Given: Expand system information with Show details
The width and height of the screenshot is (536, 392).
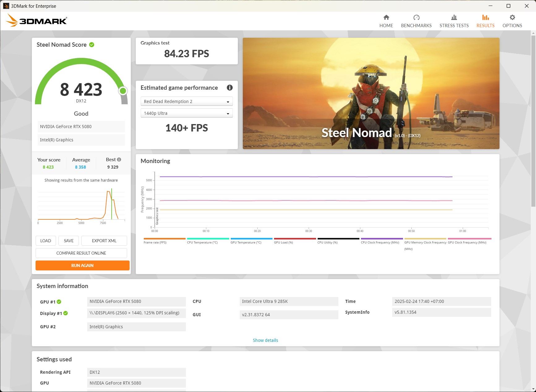Looking at the screenshot, I should (265, 340).
